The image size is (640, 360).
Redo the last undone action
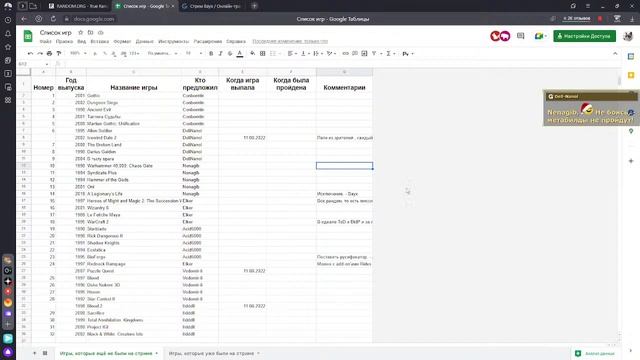pyautogui.click(x=40, y=53)
